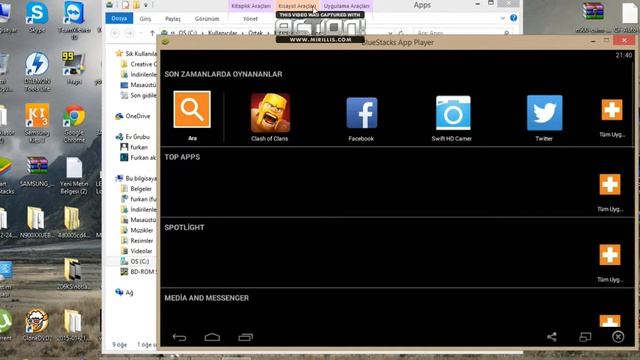640x360 pixels.
Task: Click MEDIA AND MESSENGER section heading
Action: (x=207, y=298)
